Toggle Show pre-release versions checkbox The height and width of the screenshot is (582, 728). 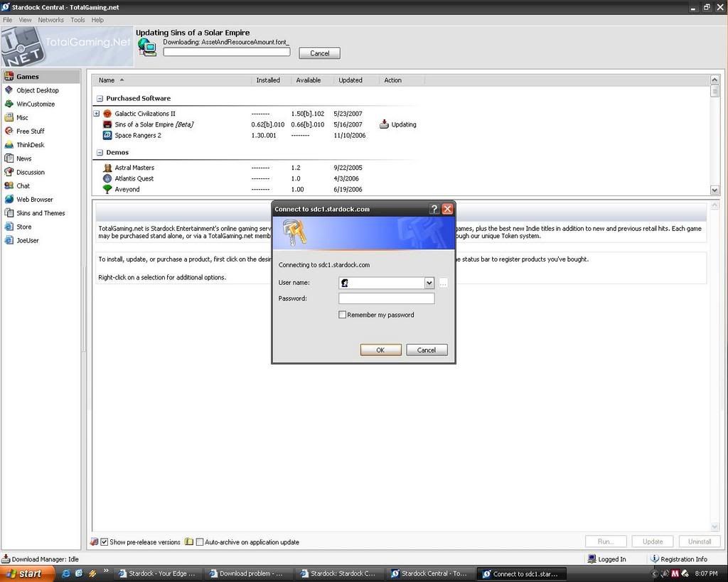click(x=105, y=541)
